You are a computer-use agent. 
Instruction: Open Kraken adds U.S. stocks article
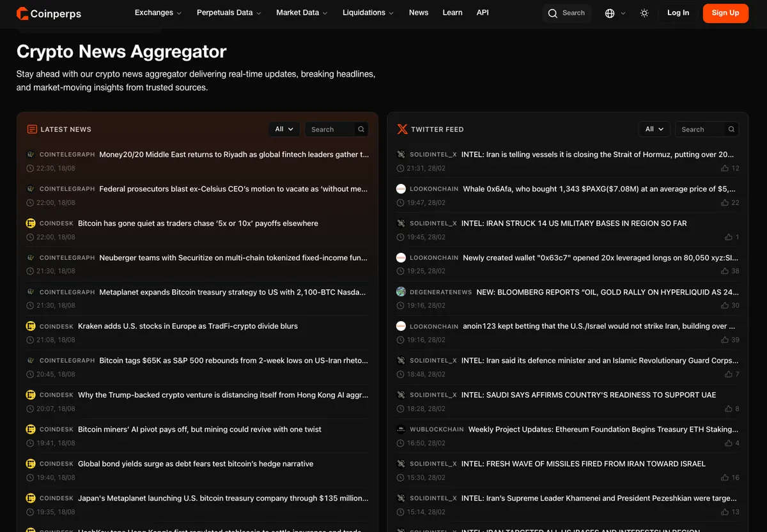coord(188,326)
